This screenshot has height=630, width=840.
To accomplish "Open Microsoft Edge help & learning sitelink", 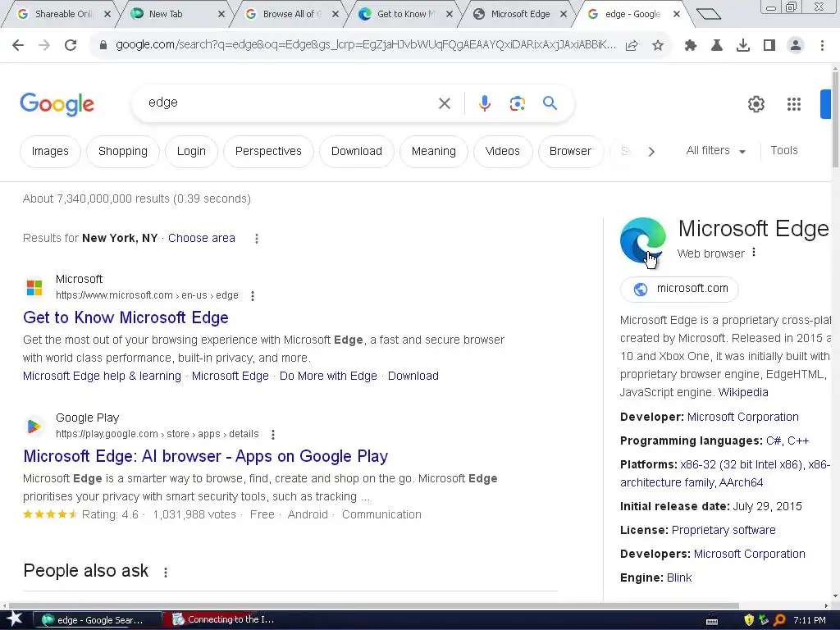I will click(102, 376).
